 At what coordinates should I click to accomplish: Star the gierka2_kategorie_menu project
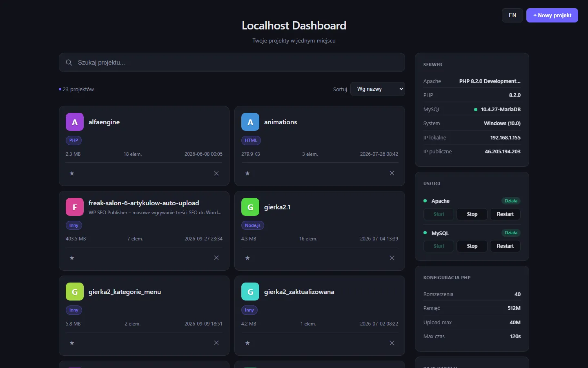(x=72, y=343)
